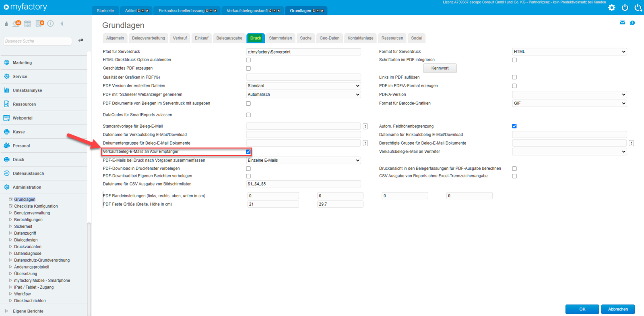Enable DataCodes für SmartReports checkbox
644x316 pixels.
point(248,115)
